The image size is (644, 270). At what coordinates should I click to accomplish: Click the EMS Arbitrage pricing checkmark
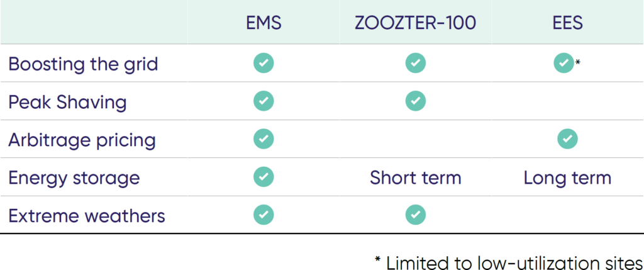[x=264, y=139]
